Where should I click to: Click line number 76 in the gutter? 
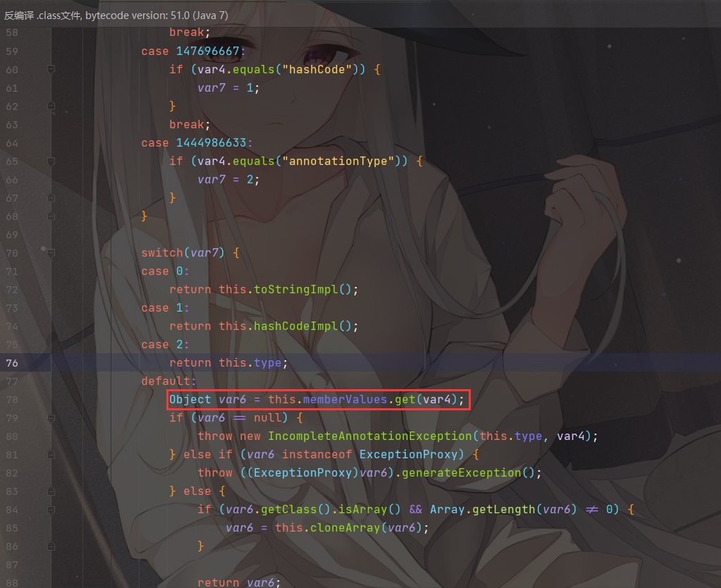(x=12, y=363)
